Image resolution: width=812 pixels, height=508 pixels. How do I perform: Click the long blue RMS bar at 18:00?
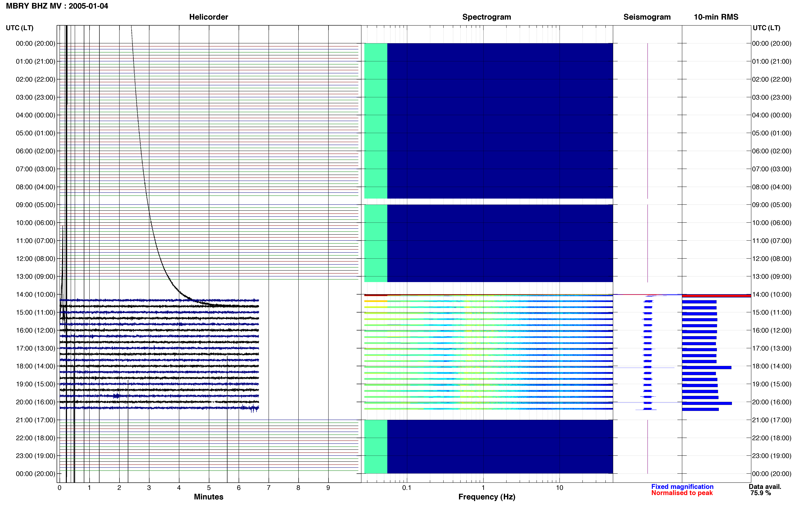(x=707, y=368)
